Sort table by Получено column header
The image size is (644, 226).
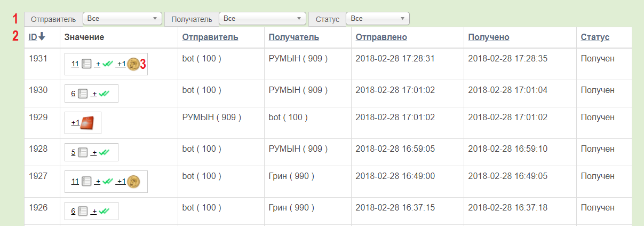(489, 37)
